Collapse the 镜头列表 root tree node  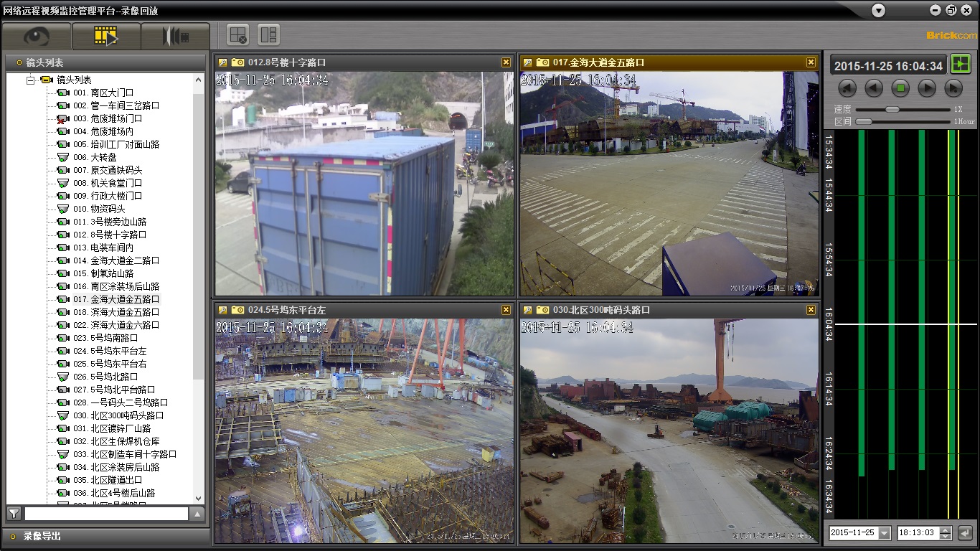pyautogui.click(x=31, y=80)
